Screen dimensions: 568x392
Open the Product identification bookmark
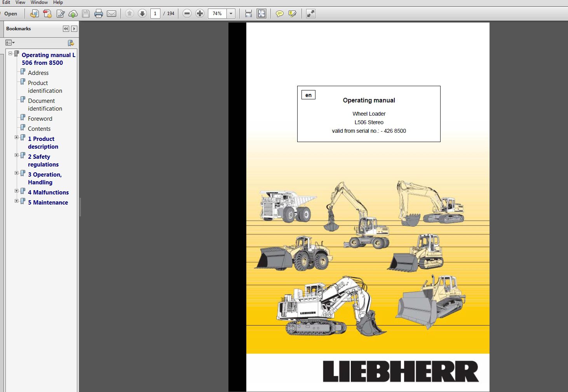tap(45, 87)
